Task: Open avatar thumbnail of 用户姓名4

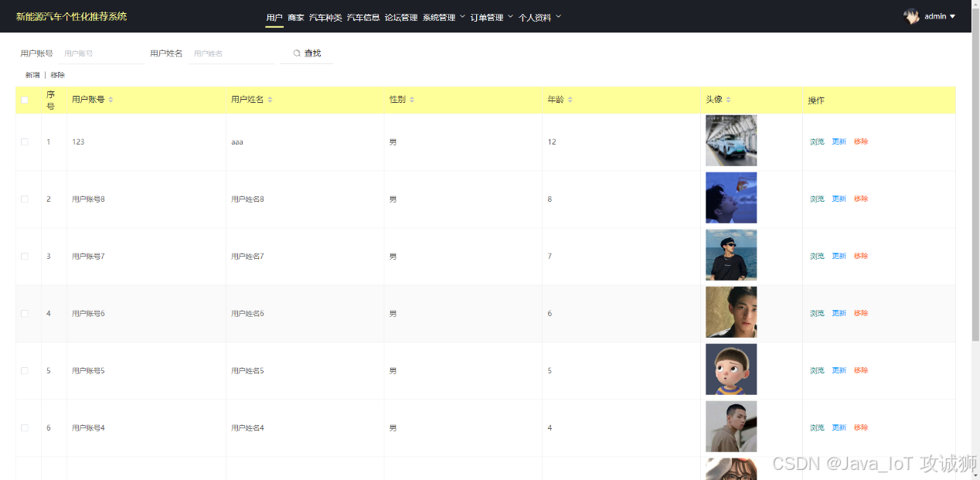Action: [731, 427]
